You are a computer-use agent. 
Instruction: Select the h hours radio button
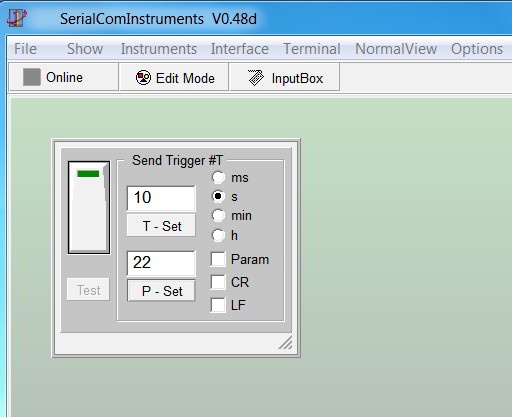tap(218, 235)
